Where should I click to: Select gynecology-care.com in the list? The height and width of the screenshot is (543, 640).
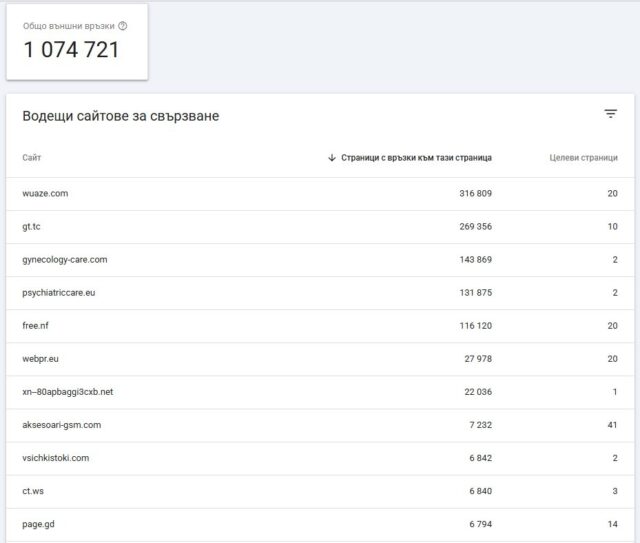pyautogui.click(x=320, y=260)
